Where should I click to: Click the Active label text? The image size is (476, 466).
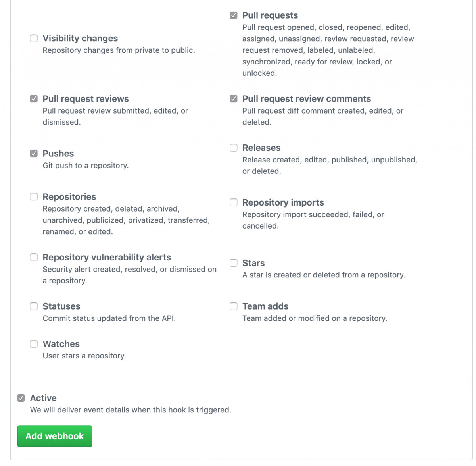tap(43, 398)
